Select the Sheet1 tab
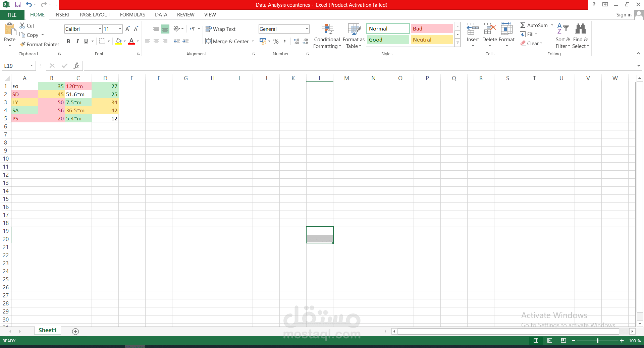 48,331
